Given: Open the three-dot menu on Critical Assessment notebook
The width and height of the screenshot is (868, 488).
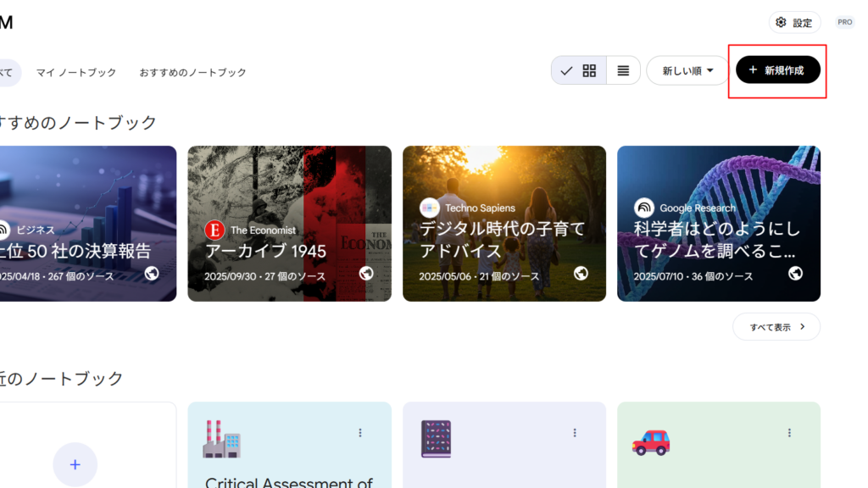Looking at the screenshot, I should (360, 432).
